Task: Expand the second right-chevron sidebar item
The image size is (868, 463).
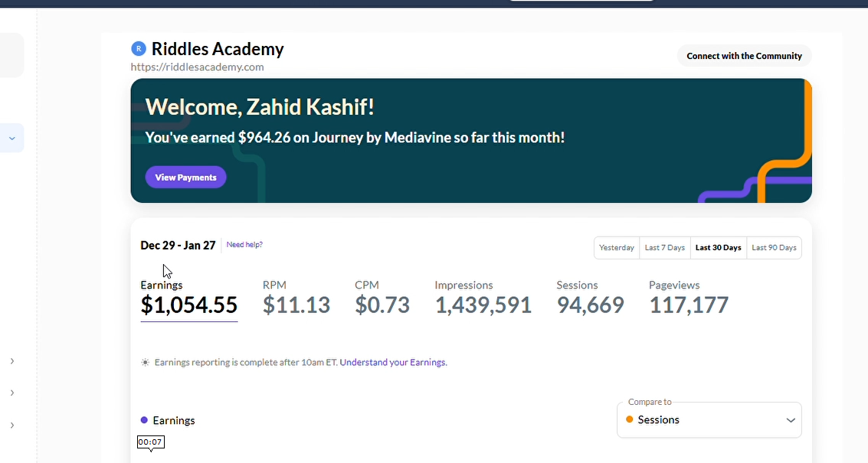Action: (x=11, y=393)
